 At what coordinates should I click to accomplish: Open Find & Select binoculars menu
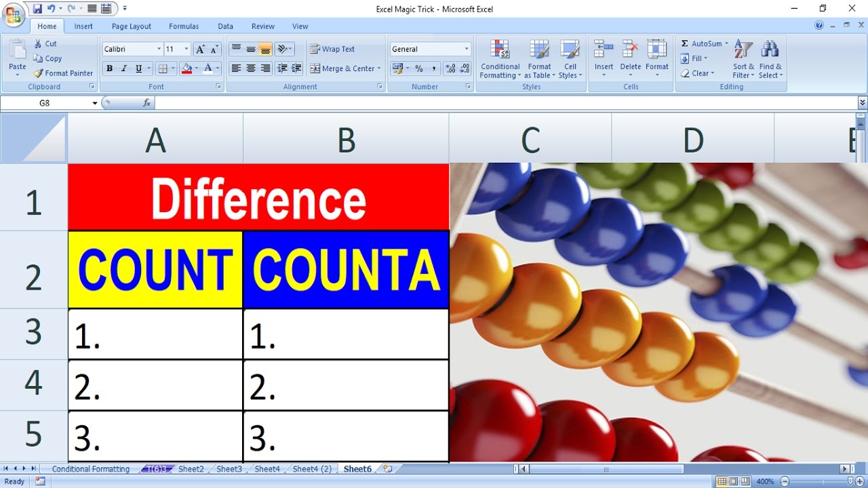[x=770, y=59]
